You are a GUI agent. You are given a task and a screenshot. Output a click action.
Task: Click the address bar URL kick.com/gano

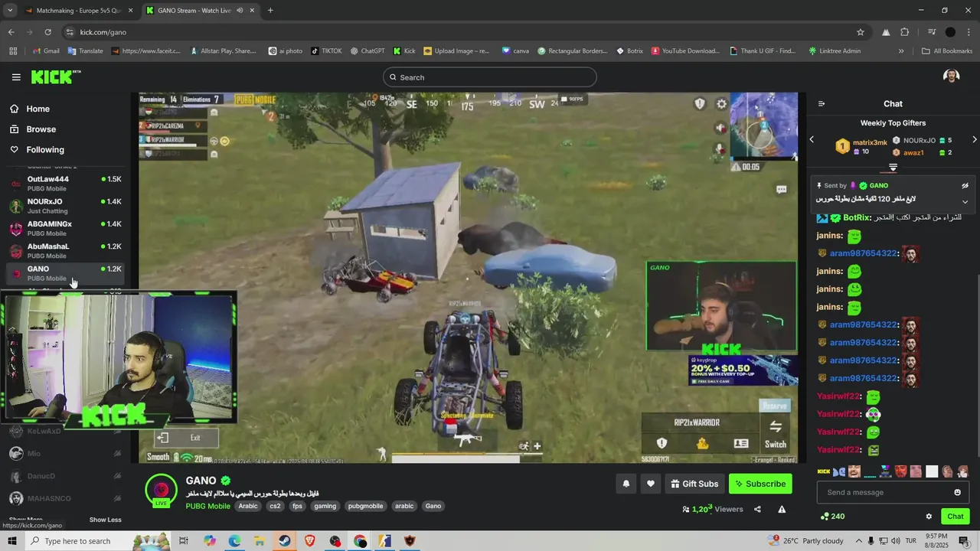coord(103,32)
